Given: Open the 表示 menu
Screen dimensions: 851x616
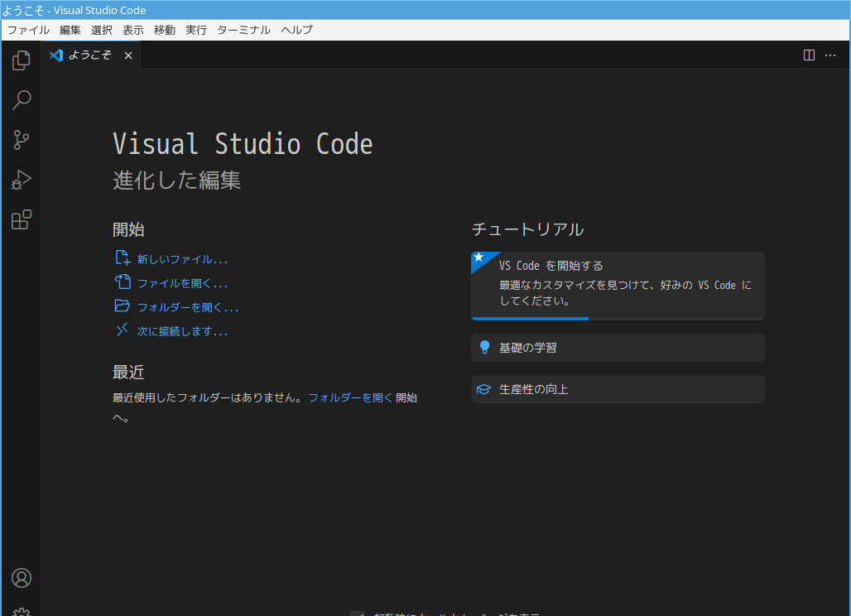Looking at the screenshot, I should [x=133, y=30].
